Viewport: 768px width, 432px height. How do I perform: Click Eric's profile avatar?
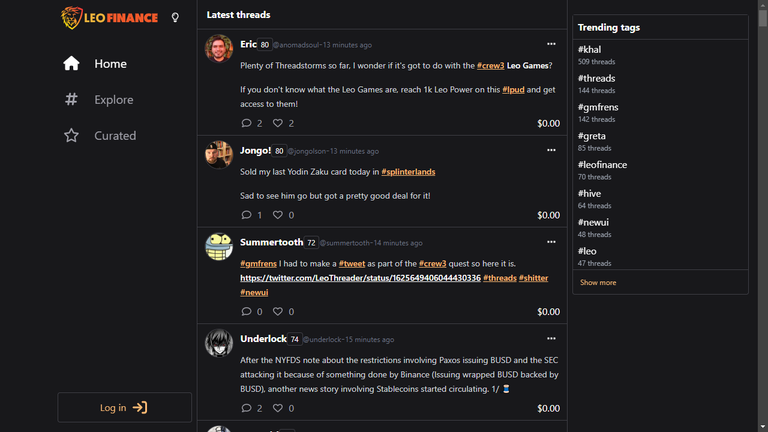coord(218,48)
